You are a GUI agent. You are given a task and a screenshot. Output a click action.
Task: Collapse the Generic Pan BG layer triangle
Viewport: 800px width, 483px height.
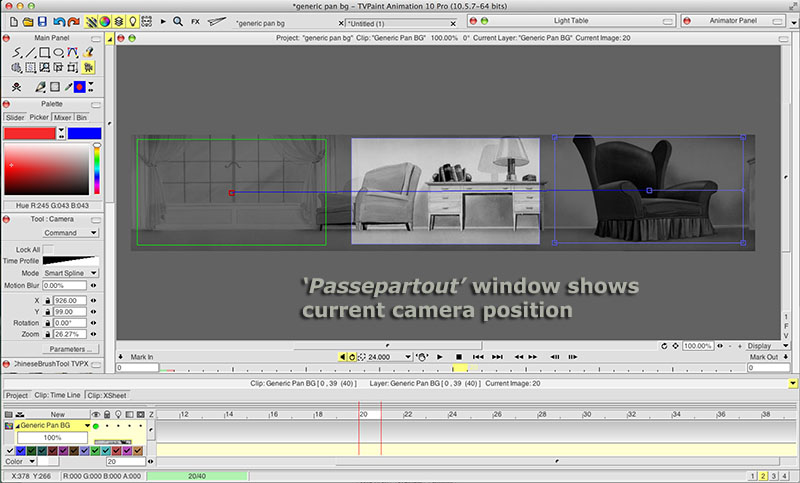tap(17, 425)
